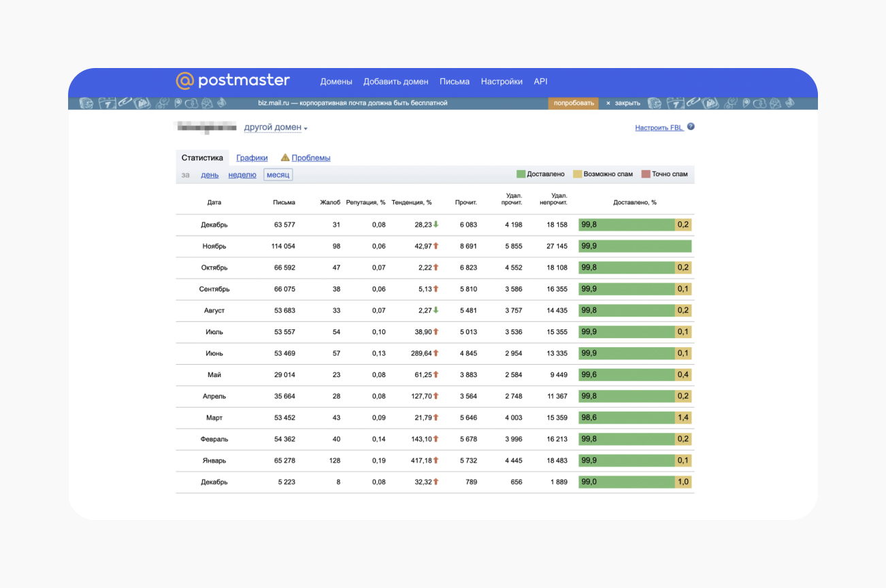Image resolution: width=886 pixels, height=588 pixels.
Task: Click the Ноябрь row label
Action: point(214,246)
